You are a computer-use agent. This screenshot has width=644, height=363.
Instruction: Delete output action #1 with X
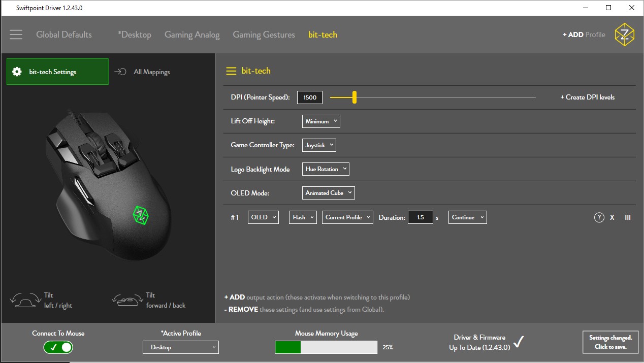click(x=612, y=217)
